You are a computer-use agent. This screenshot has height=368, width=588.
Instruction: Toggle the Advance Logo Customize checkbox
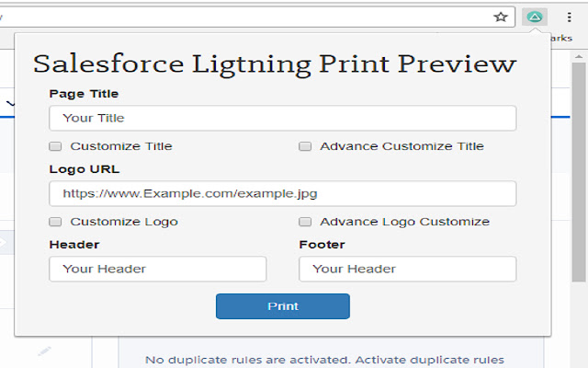pos(305,222)
